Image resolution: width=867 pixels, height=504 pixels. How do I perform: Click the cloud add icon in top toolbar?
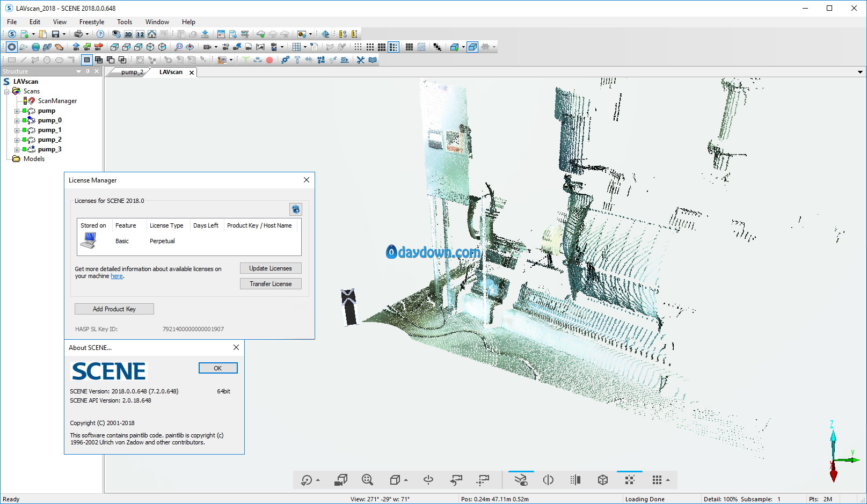tap(261, 34)
